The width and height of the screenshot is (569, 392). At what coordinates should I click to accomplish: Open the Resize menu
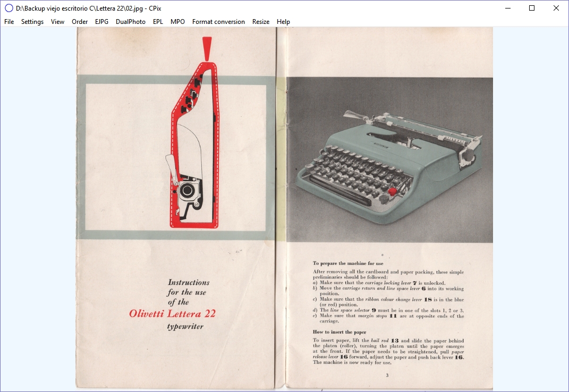(x=261, y=22)
